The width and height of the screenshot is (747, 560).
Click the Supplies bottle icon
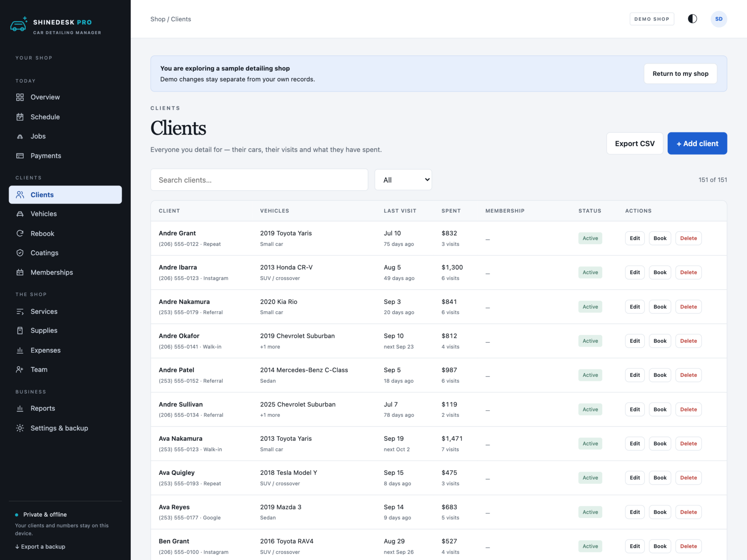point(20,331)
